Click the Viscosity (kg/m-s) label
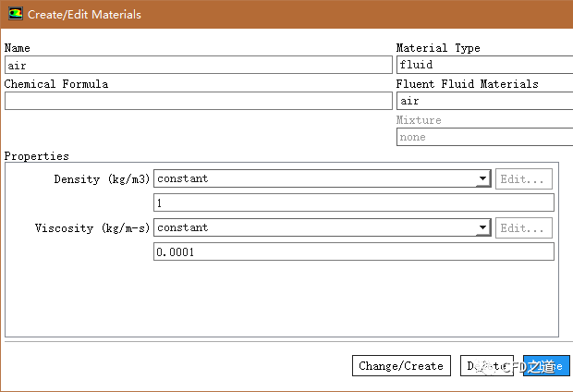 [x=92, y=228]
